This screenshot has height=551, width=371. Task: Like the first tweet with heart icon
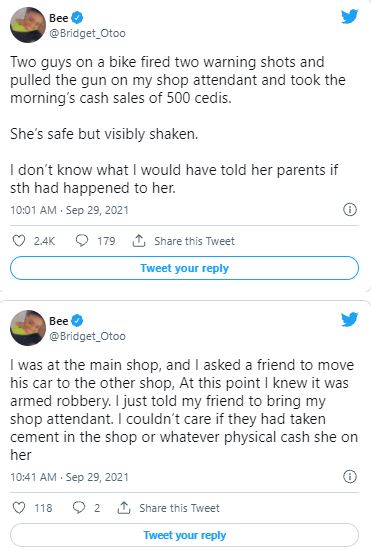19,241
